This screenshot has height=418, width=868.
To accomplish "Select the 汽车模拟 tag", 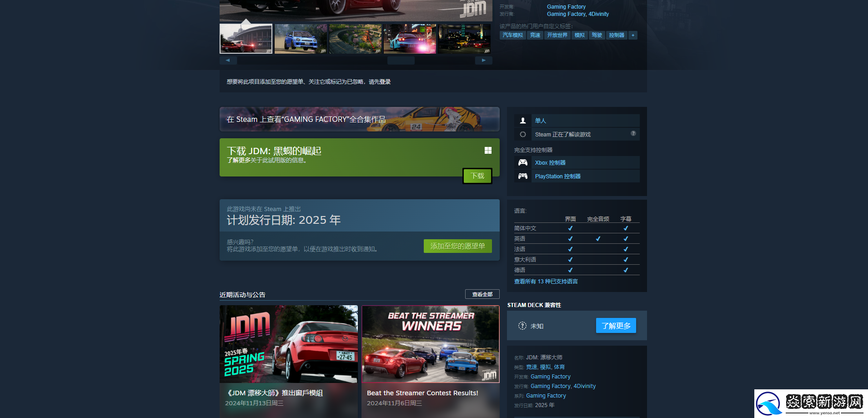I will click(512, 35).
